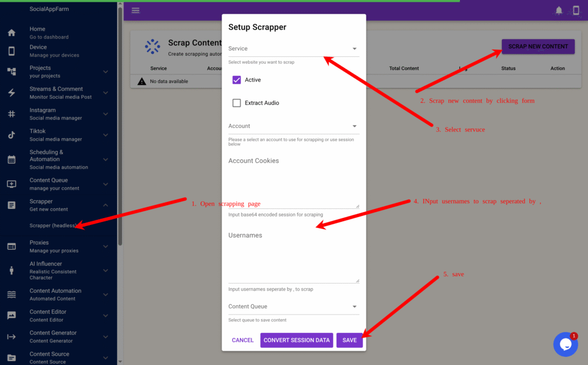
Task: Click the Scheduling calendar icon
Action: point(11,160)
